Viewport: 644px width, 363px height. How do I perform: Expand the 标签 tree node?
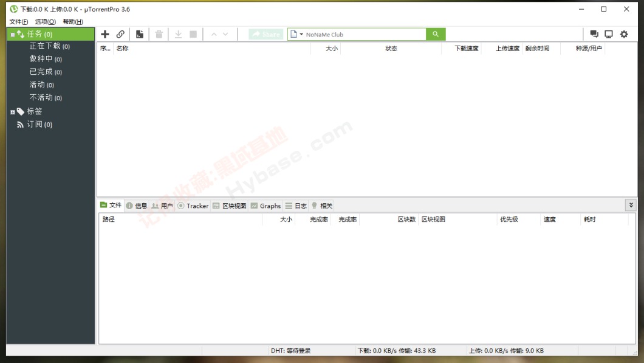13,112
